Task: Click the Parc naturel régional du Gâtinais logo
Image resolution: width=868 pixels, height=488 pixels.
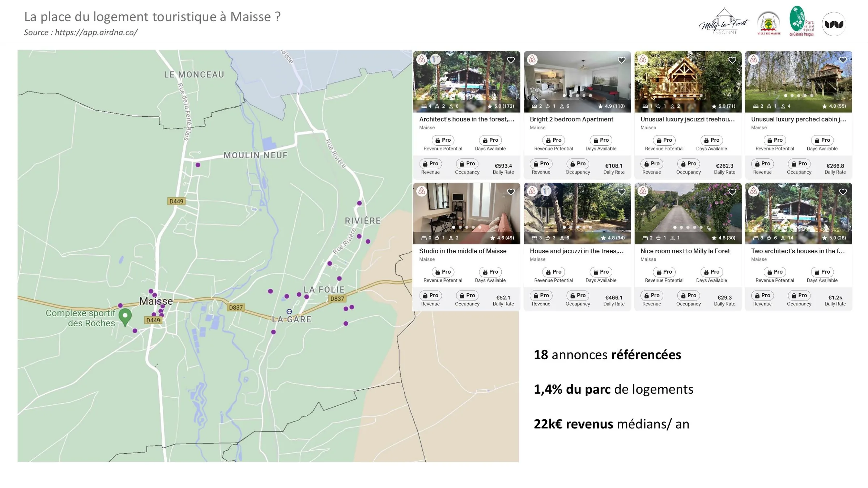Action: [801, 21]
